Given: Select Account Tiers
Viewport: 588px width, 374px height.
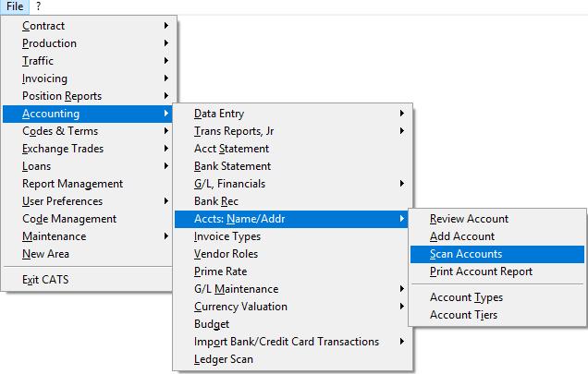Looking at the screenshot, I should 497,315.
